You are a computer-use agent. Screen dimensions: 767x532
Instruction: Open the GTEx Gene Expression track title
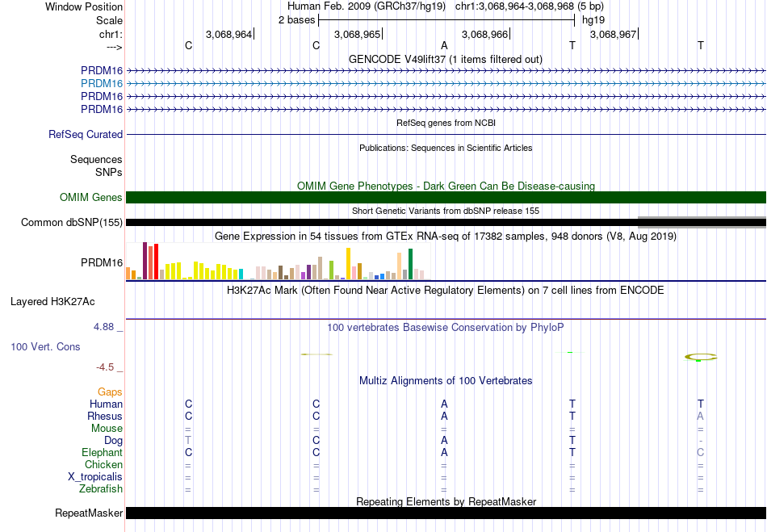(x=446, y=237)
